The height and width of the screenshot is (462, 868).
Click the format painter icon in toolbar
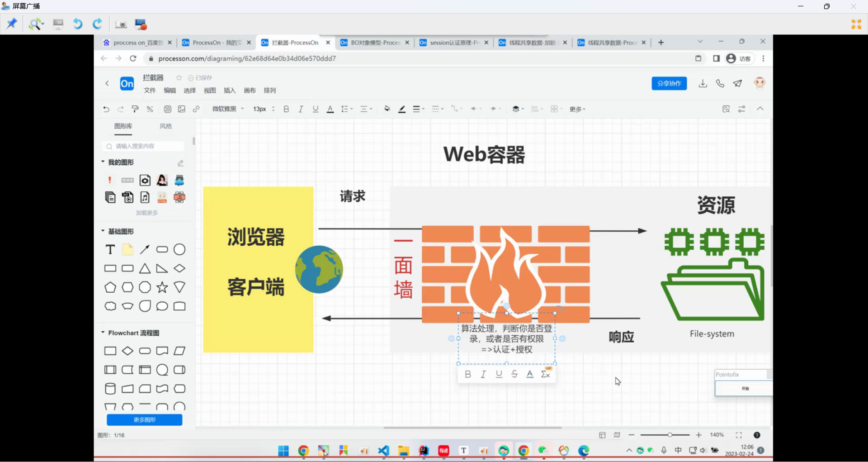pos(135,109)
